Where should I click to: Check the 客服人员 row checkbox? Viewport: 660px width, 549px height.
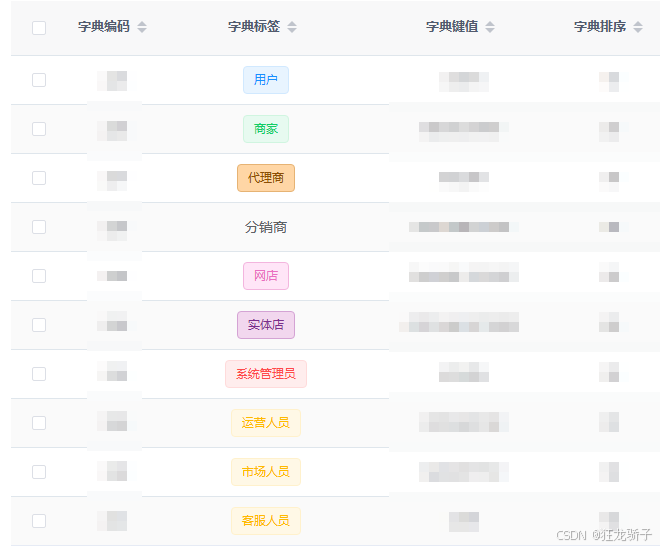click(39, 521)
